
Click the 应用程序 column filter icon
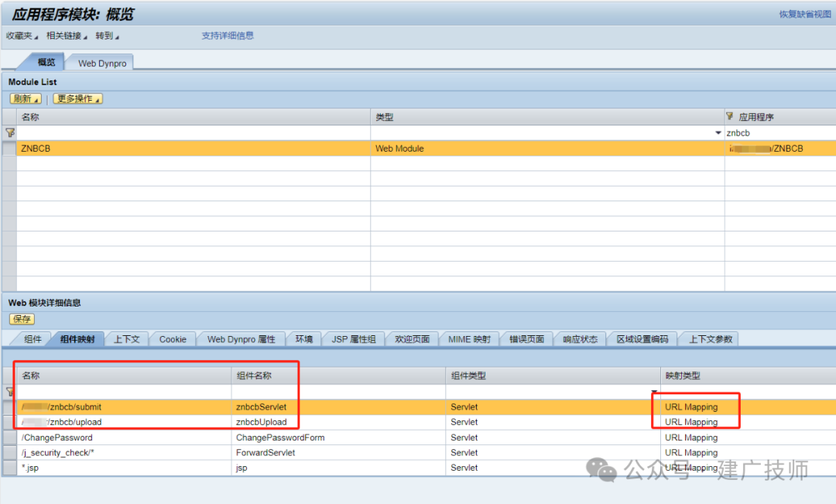point(729,116)
